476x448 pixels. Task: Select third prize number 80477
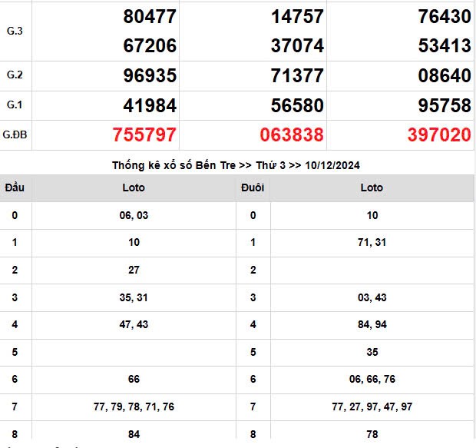pyautogui.click(x=150, y=16)
